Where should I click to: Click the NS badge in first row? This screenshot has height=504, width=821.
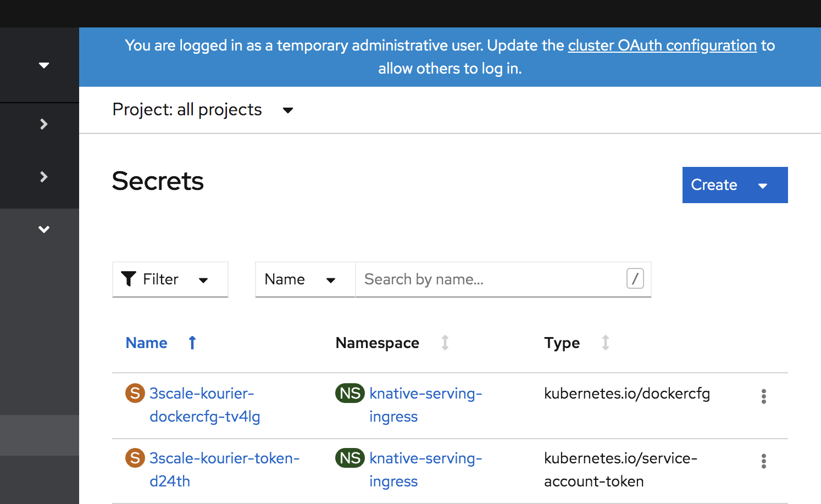(350, 393)
